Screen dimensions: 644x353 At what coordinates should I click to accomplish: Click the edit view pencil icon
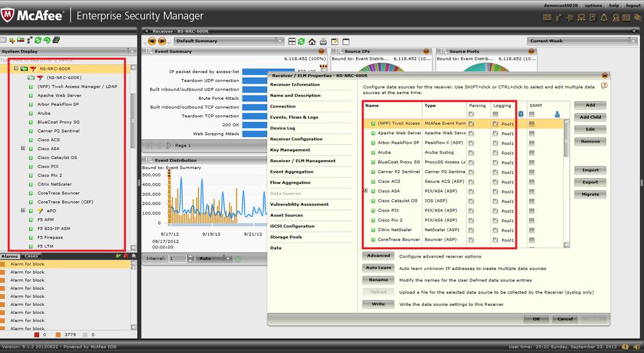pos(335,41)
